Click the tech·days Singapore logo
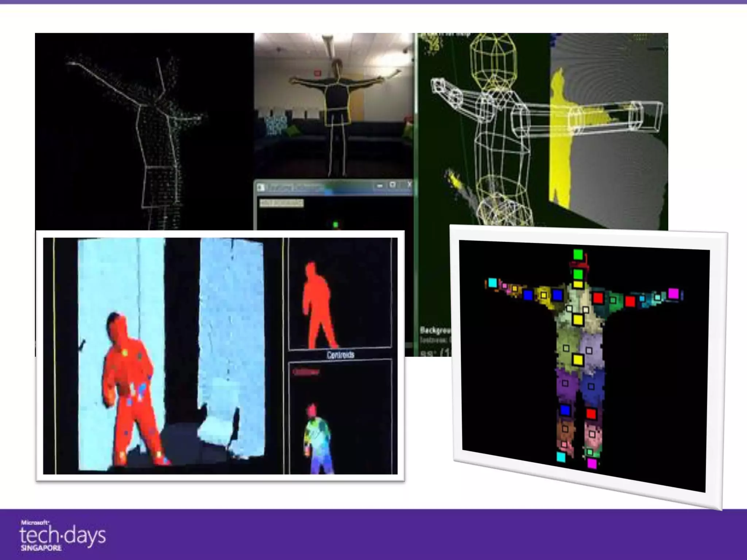Viewport: 747px width, 560px height. pyautogui.click(x=62, y=536)
